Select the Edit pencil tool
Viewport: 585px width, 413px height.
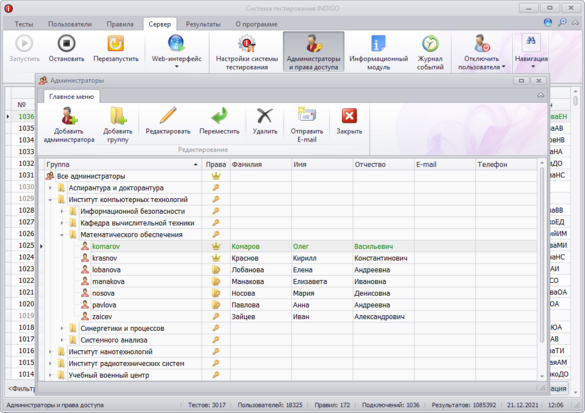point(168,116)
